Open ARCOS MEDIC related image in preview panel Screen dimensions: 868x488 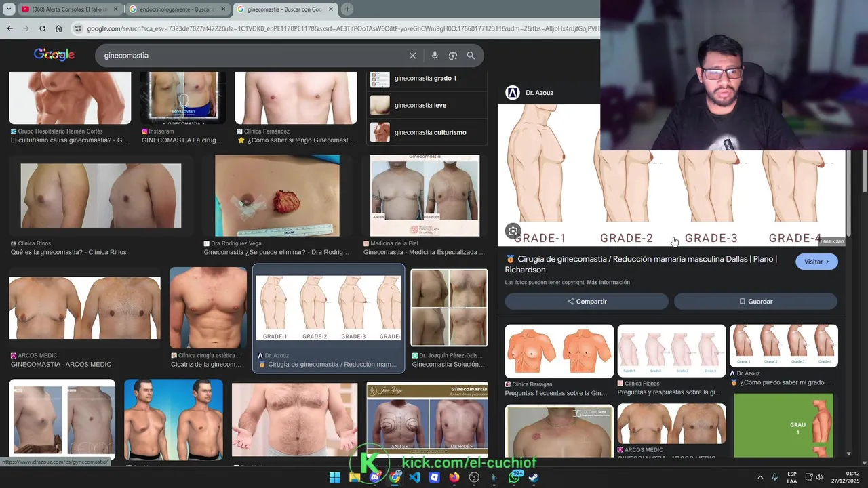click(671, 424)
